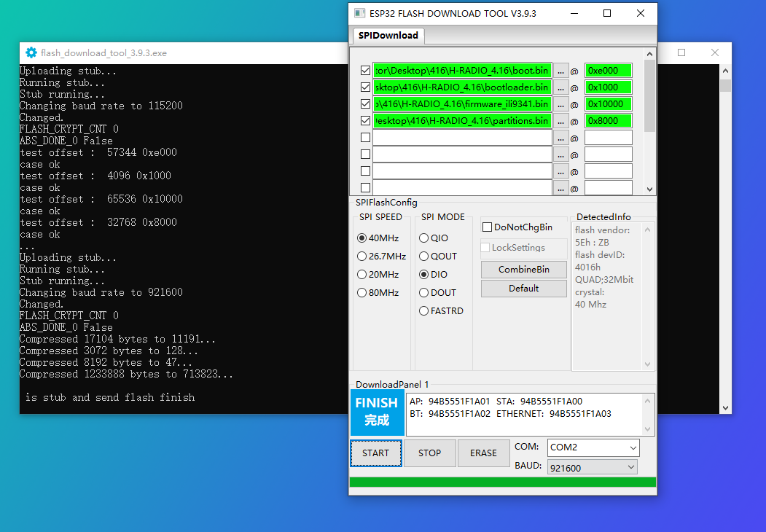Open browse button on sixth empty row

point(560,154)
